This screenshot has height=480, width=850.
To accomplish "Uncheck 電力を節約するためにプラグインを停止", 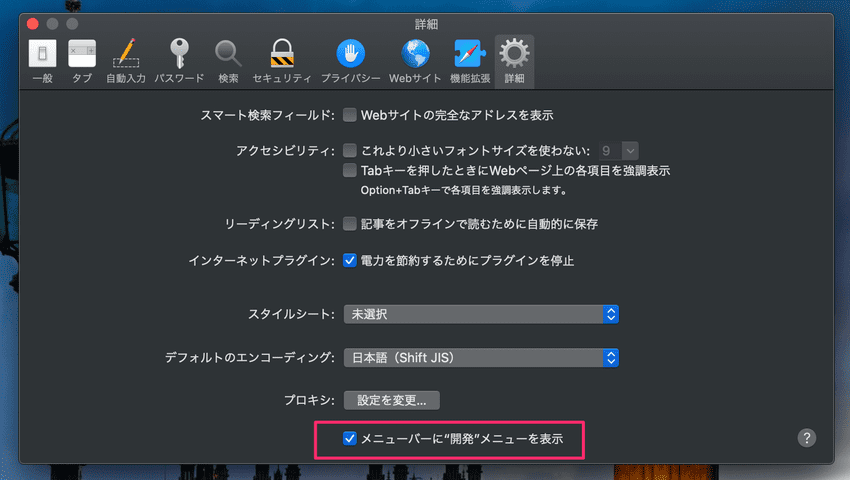I will pyautogui.click(x=350, y=260).
